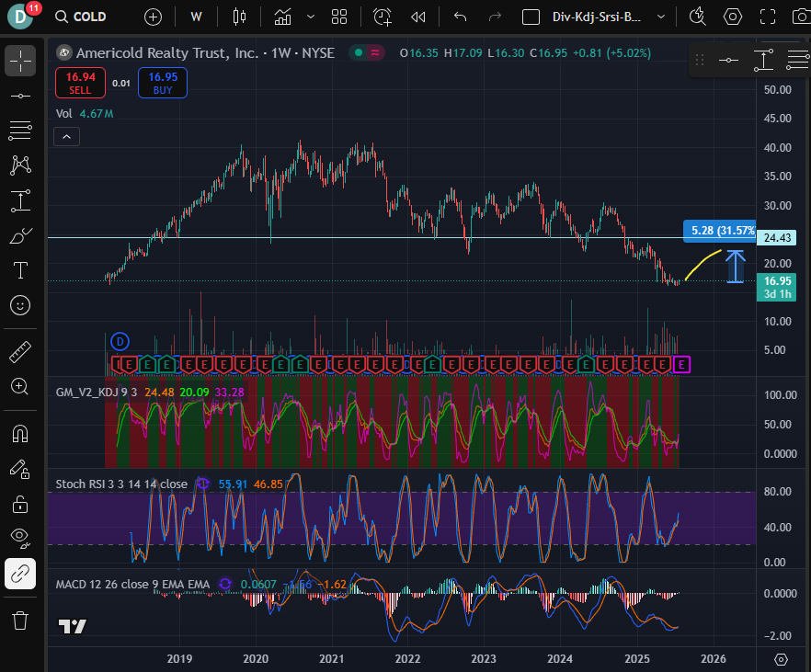Screen dimensions: 811x672
Task: Open Fibonacci retracement tools
Action: (20, 131)
